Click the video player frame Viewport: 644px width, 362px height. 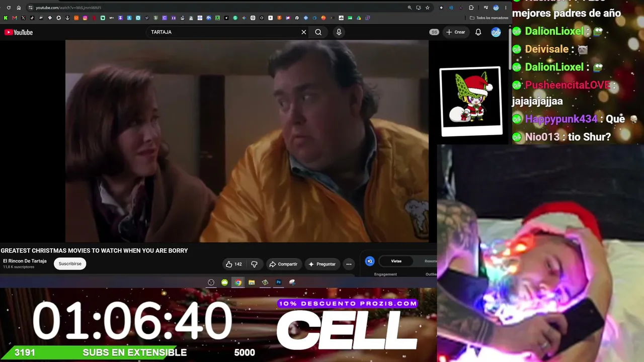coord(247,141)
